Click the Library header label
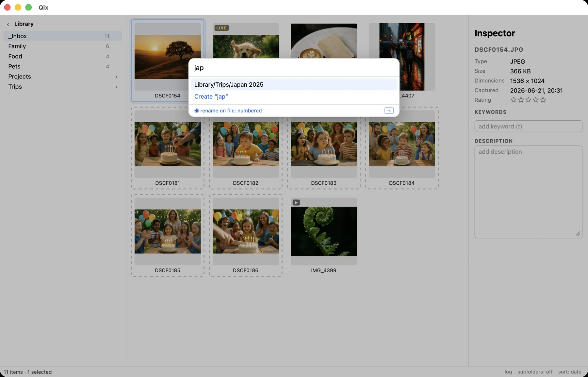The height and width of the screenshot is (377, 588). [24, 24]
